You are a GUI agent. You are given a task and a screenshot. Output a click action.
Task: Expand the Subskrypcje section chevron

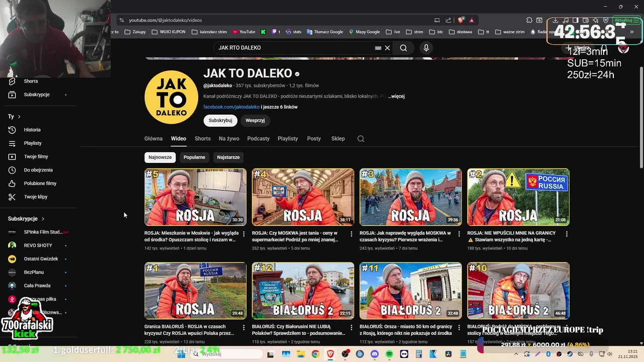coord(43,219)
